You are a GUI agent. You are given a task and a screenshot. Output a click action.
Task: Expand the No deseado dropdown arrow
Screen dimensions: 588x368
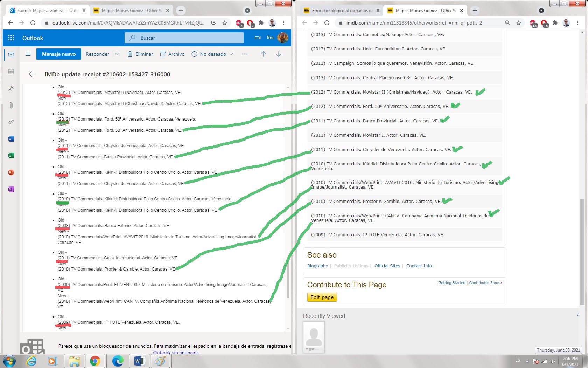(x=231, y=54)
